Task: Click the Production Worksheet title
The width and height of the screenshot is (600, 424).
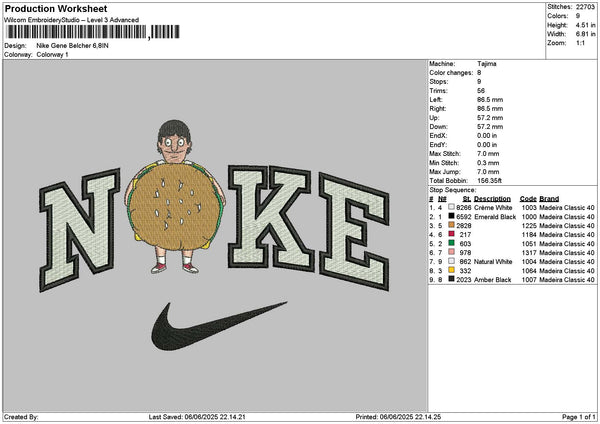Action: click(x=56, y=8)
